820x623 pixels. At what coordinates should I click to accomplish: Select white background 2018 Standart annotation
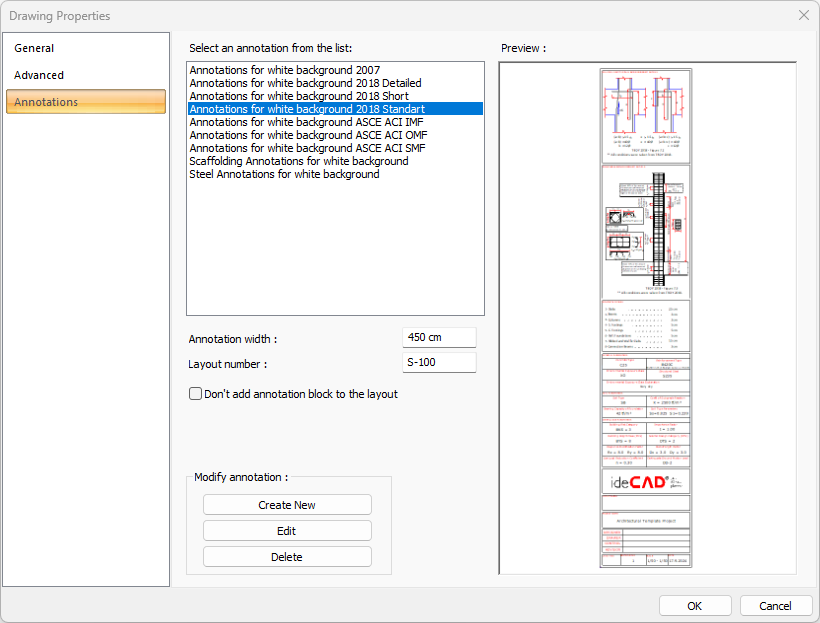pos(306,109)
